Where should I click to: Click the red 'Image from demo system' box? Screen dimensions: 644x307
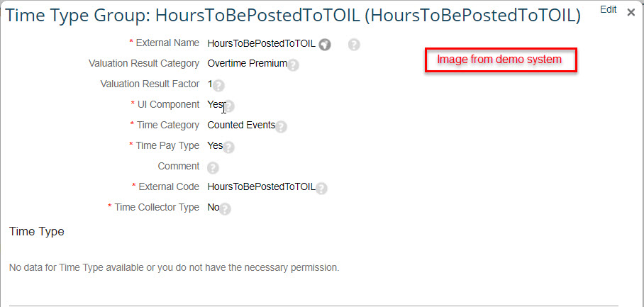pyautogui.click(x=501, y=60)
